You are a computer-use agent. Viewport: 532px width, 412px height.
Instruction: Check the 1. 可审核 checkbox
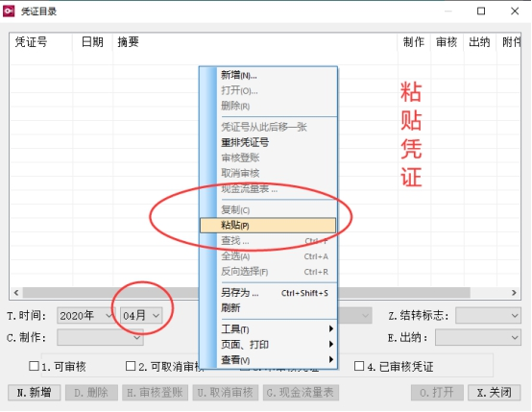34,366
